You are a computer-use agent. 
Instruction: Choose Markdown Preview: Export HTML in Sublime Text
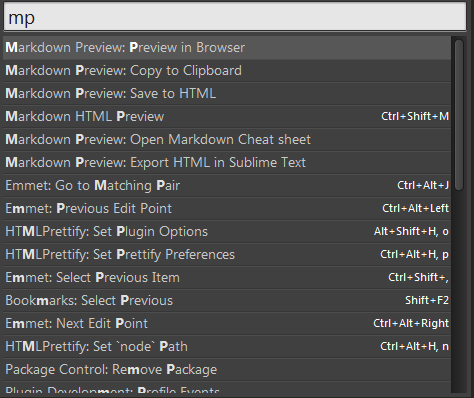click(x=227, y=163)
